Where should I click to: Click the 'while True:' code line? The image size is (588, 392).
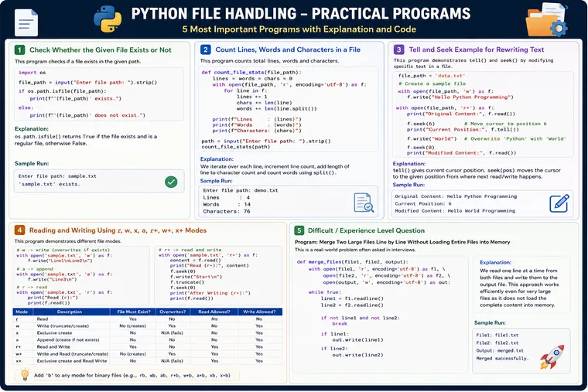click(324, 292)
